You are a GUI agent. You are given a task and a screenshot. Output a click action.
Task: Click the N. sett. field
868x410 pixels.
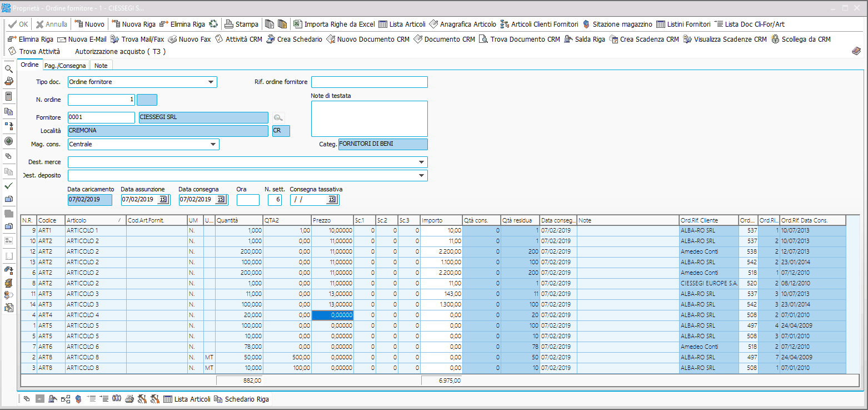coord(275,200)
